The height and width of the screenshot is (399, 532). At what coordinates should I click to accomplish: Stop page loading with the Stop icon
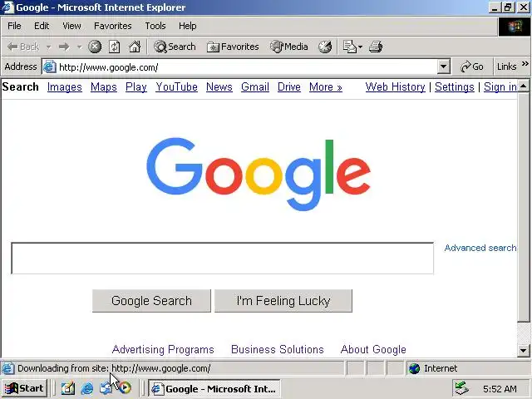(95, 47)
